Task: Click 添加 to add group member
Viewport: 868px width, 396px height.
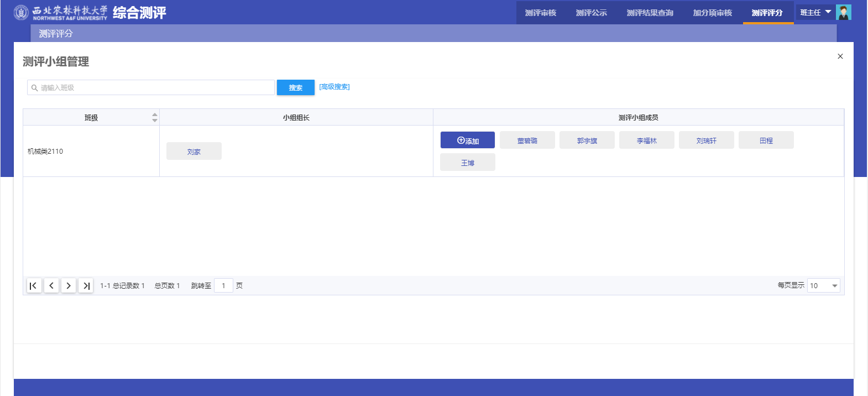Action: click(467, 140)
